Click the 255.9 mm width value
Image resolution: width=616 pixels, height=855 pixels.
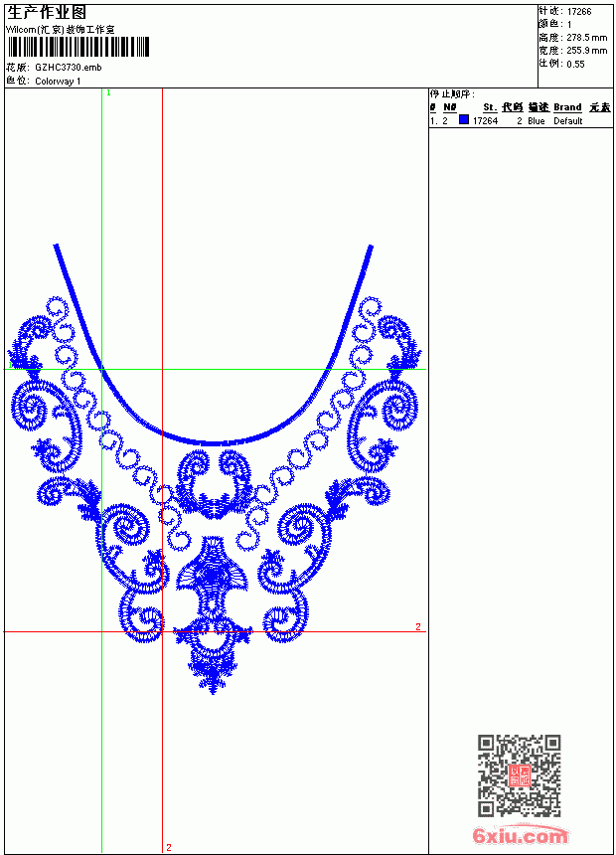[x=586, y=50]
